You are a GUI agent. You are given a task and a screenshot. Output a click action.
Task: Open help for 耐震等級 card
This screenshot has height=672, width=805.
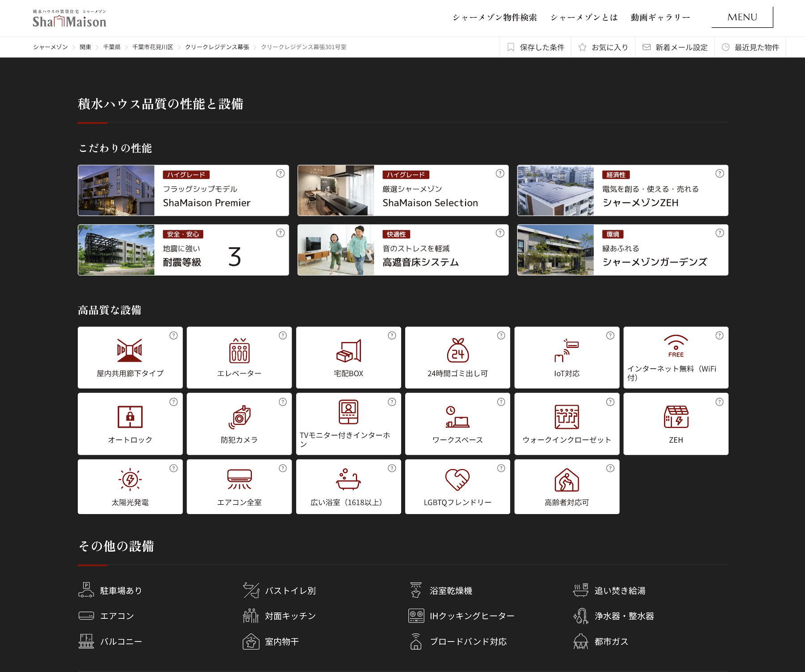click(280, 233)
